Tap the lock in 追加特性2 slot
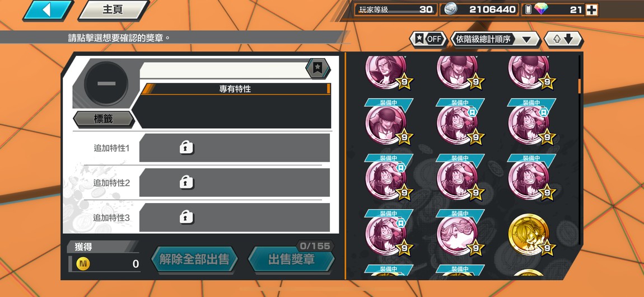Viewport: 644px width, 297px height. [x=186, y=182]
